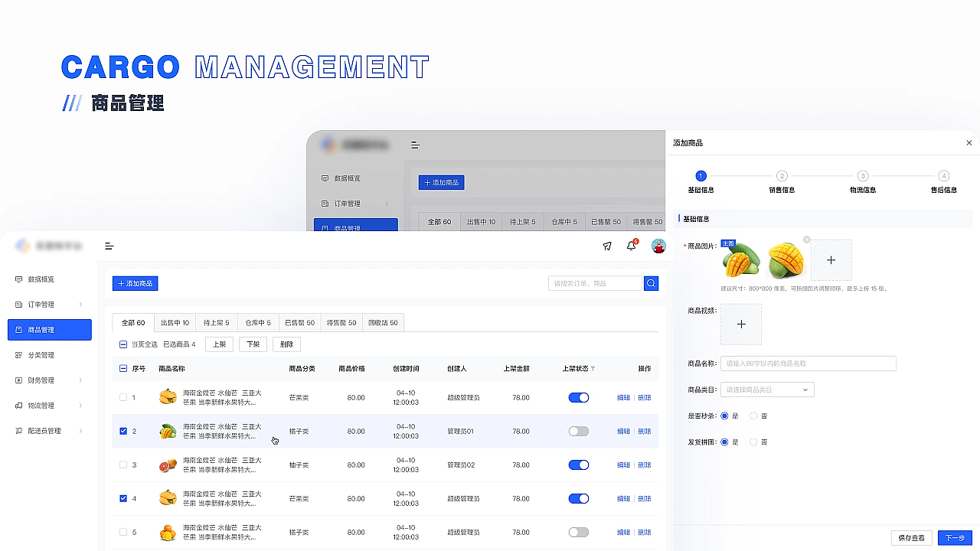Click the grapefruit product image in row 3
The height and width of the screenshot is (551, 980).
click(x=168, y=465)
